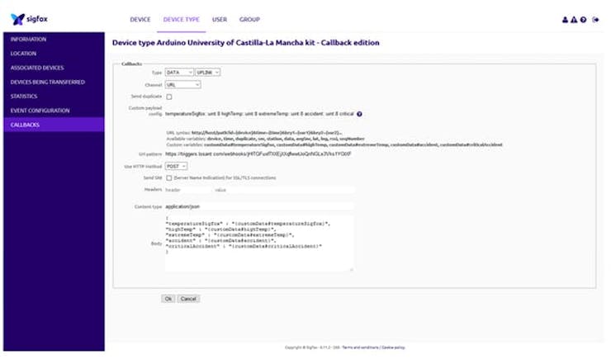This screenshot has height=364, width=611.
Task: Switch to the USER tab
Action: (220, 20)
